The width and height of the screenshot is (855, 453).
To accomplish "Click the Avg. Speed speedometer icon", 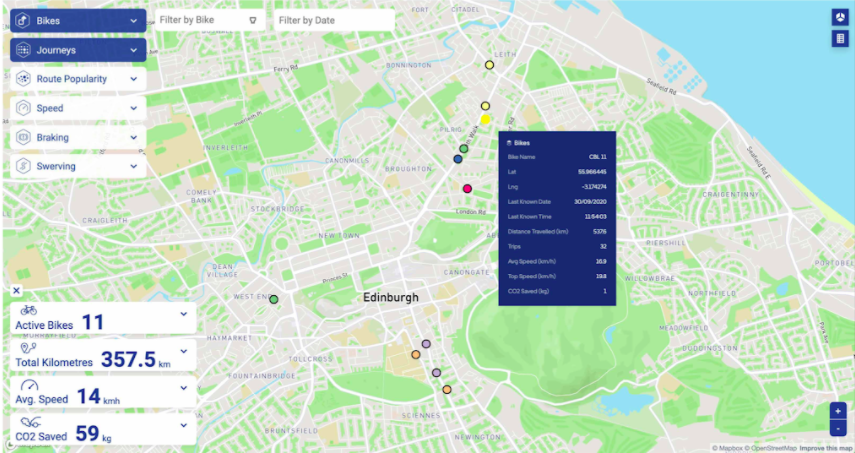I will point(28,385).
